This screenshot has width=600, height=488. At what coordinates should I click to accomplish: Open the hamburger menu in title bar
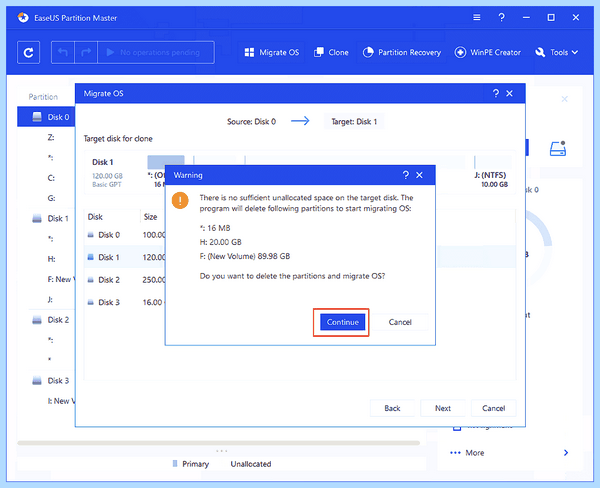476,18
